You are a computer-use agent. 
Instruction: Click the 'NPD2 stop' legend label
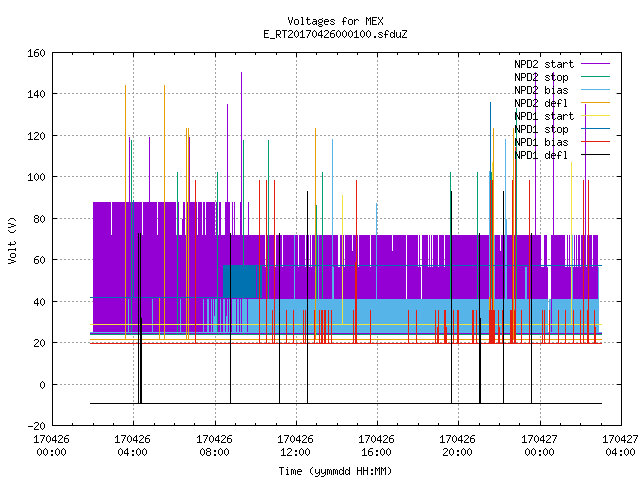coord(541,77)
